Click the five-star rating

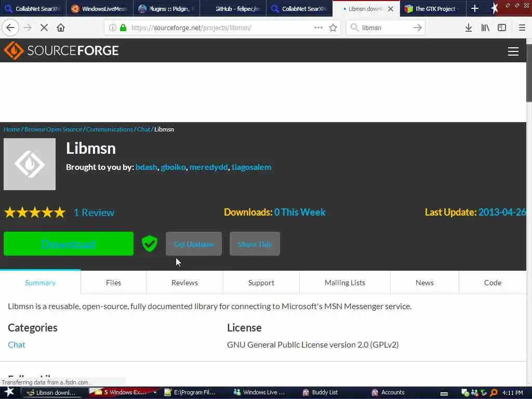pyautogui.click(x=35, y=212)
